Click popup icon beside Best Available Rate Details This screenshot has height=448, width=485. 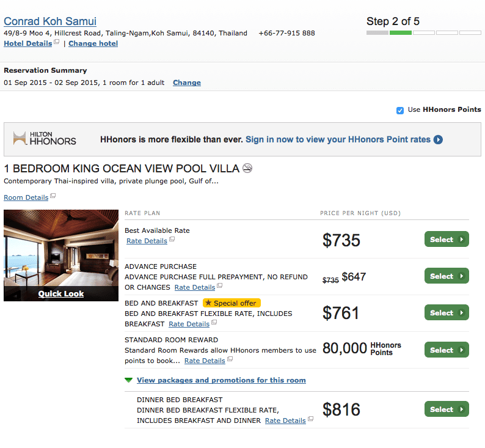[172, 239]
